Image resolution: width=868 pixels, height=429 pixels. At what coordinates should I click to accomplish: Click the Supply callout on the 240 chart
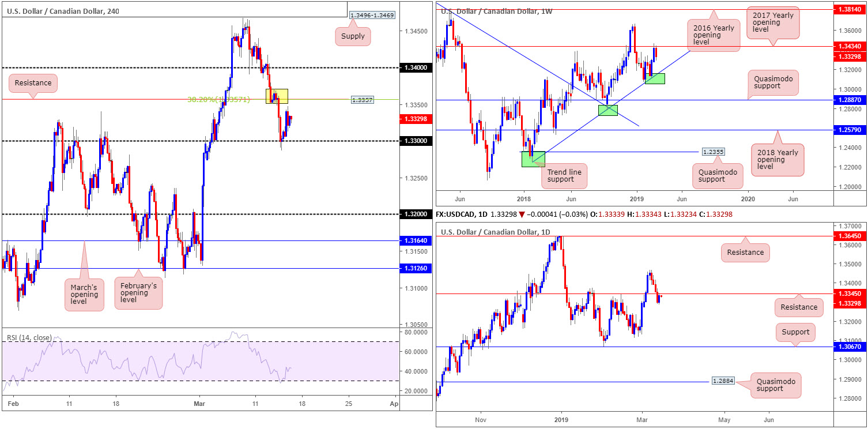tap(353, 36)
